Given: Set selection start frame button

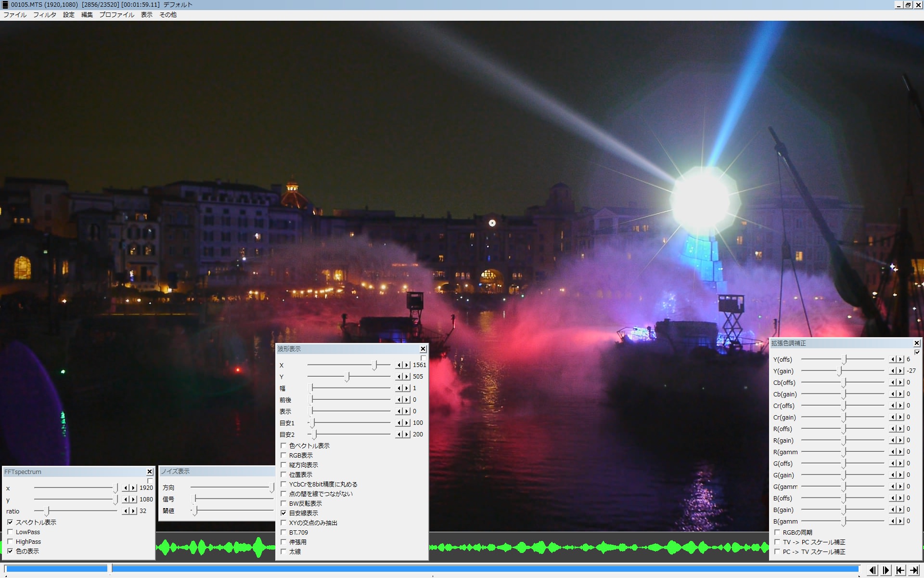Looking at the screenshot, I should coord(900,570).
